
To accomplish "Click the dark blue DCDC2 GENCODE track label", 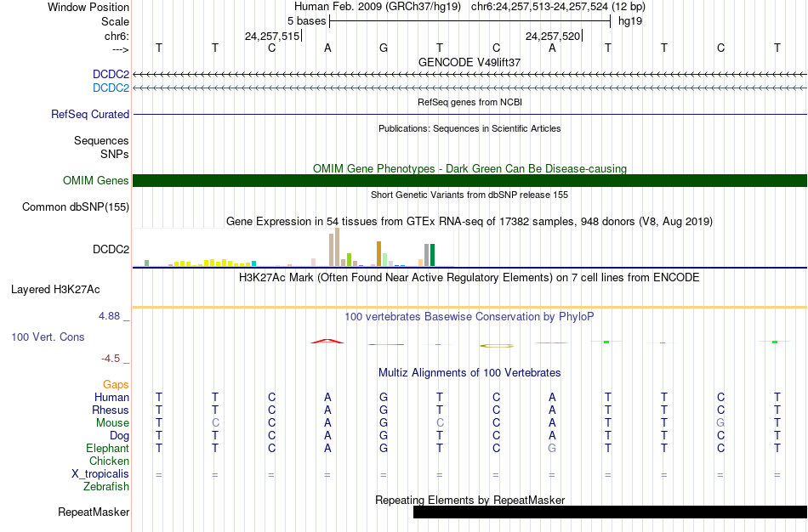I will pyautogui.click(x=111, y=75).
